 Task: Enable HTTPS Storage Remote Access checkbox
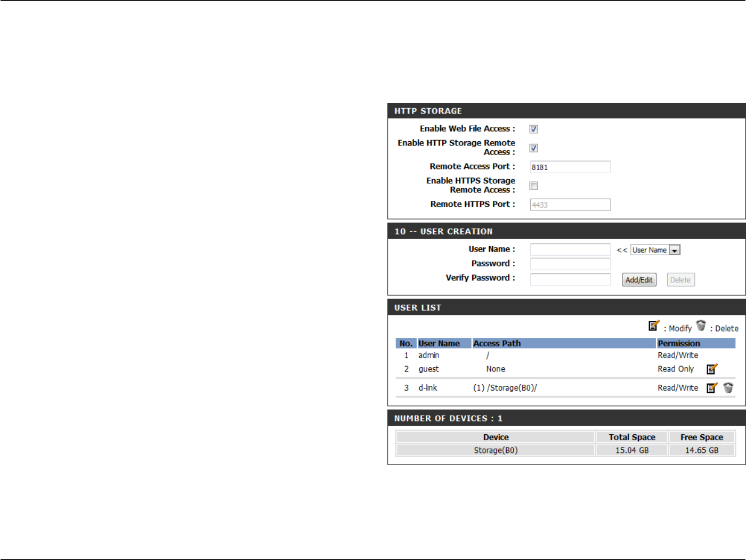pos(533,185)
